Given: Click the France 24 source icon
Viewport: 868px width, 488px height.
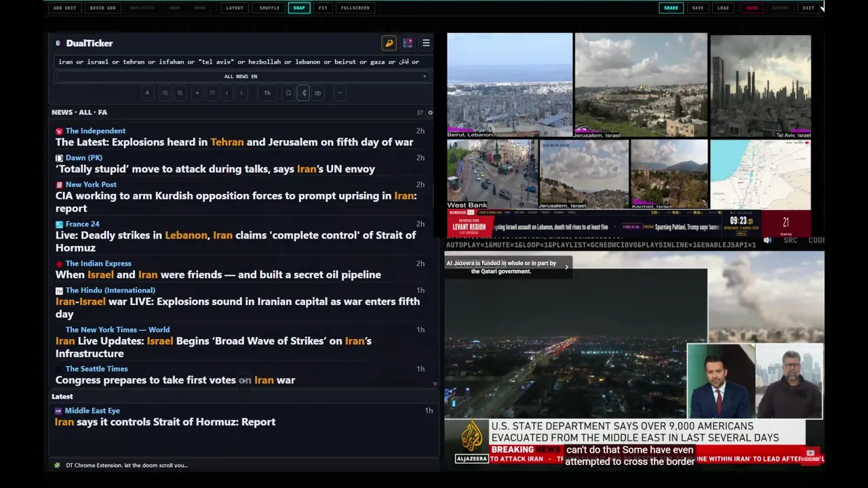Looking at the screenshot, I should coord(59,224).
